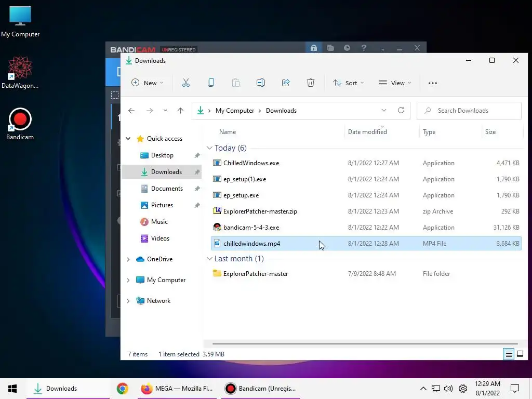Viewport: 532px width, 399px height.
Task: Go back with the left arrow
Action: coord(131,111)
